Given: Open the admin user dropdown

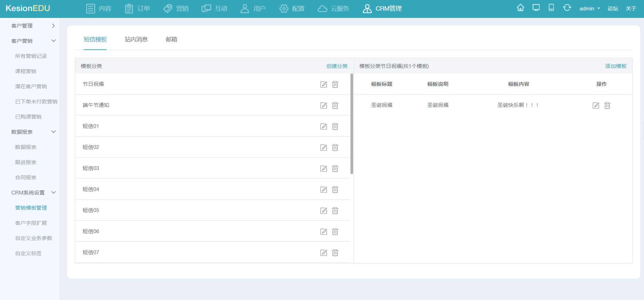Looking at the screenshot, I should 590,9.
